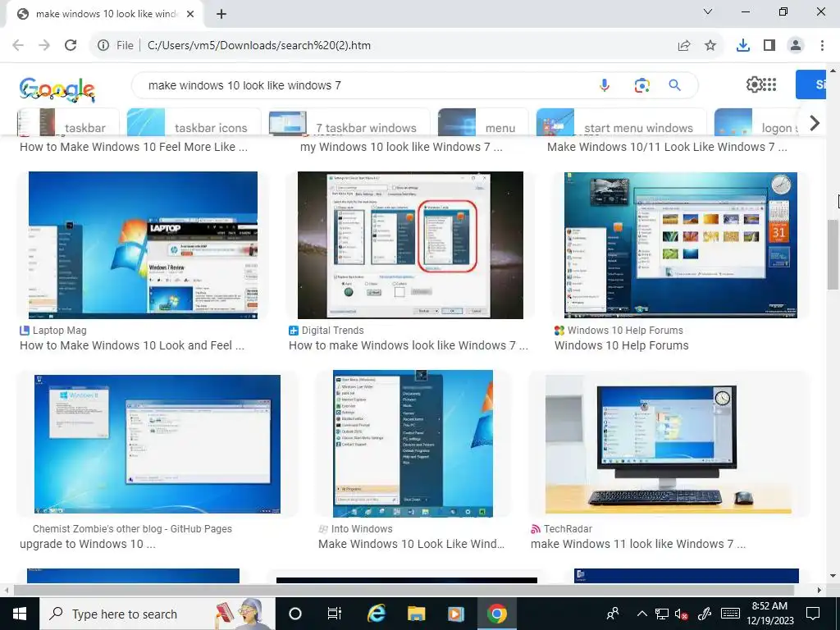
Task: Open 'How to Make Windows 10 Look and Feel' link
Action: click(132, 345)
